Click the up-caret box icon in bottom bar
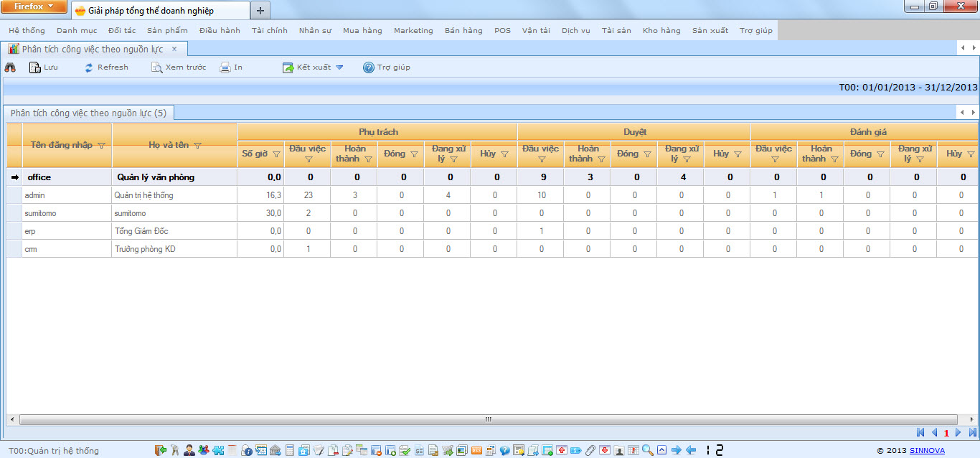This screenshot has width=980, height=458. pyautogui.click(x=661, y=450)
